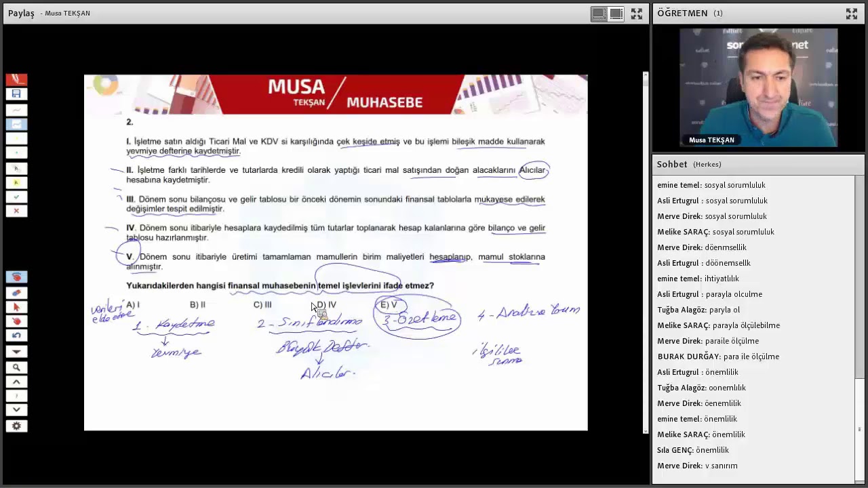
Task: Click chat message 'Merve Direk: v sanırım'
Action: pos(697,466)
